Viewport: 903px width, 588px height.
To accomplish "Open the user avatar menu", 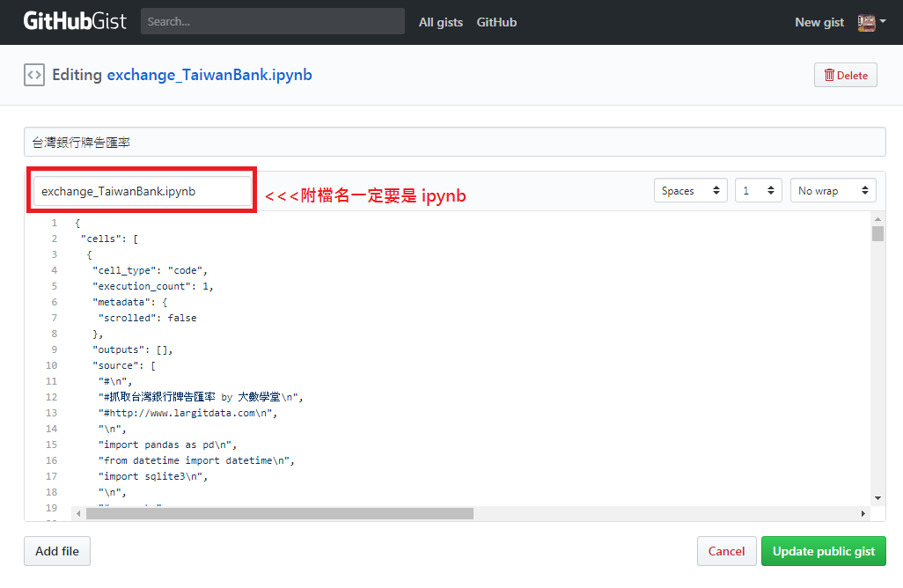I will point(870,22).
